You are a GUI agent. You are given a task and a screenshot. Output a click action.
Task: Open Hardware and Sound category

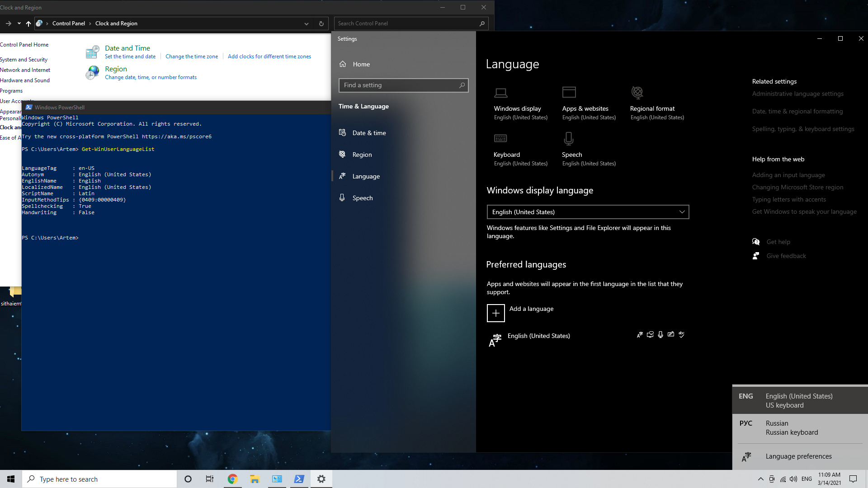click(25, 80)
